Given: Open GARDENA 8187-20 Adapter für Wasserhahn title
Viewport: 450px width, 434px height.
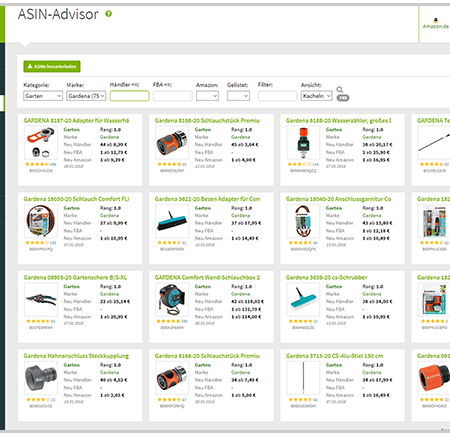Looking at the screenshot, I should click(76, 121).
